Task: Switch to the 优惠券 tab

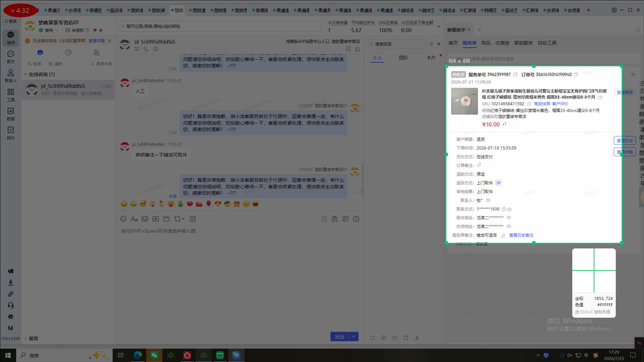Action: (502, 43)
